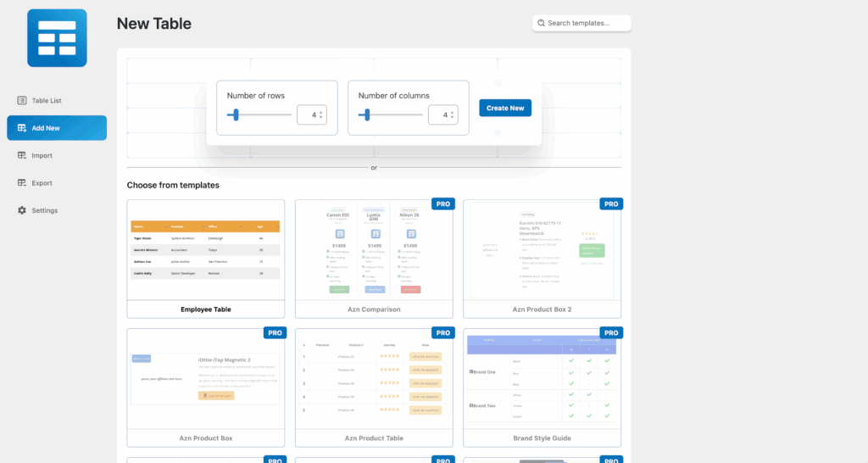This screenshot has height=463, width=868.
Task: Click the Export sidebar icon
Action: (21, 183)
